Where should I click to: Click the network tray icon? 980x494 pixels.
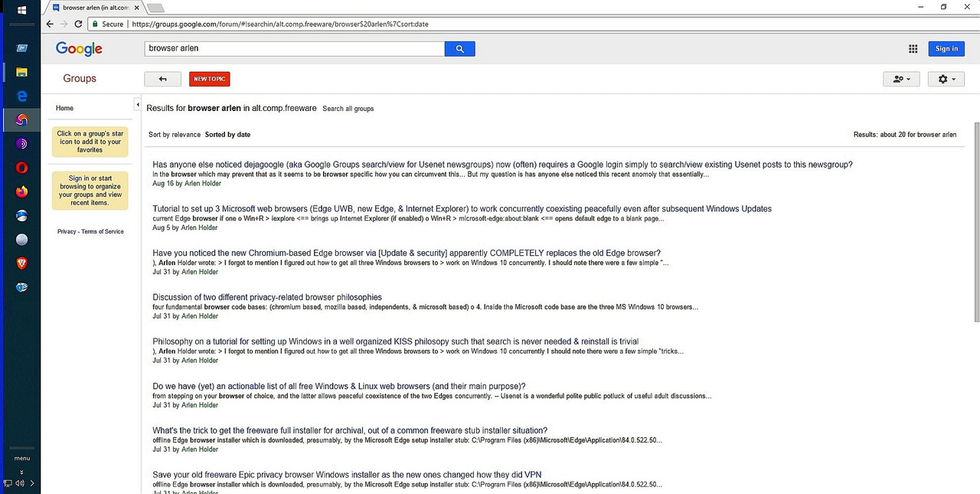point(8,483)
